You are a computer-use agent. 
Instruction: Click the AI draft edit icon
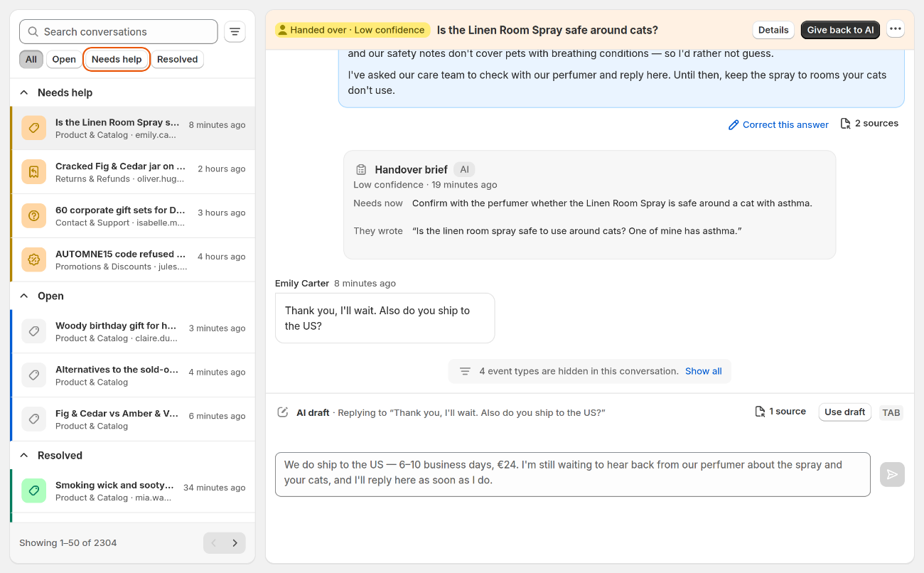283,412
